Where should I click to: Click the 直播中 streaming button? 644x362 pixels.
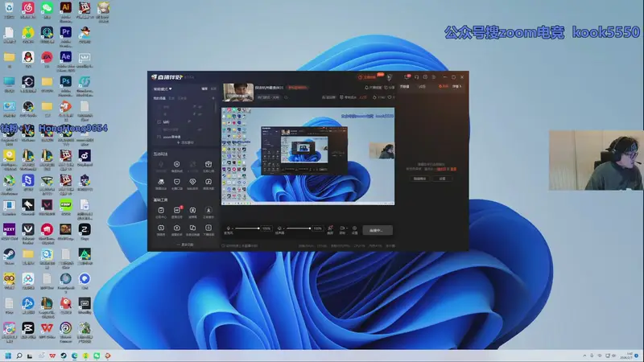point(377,229)
